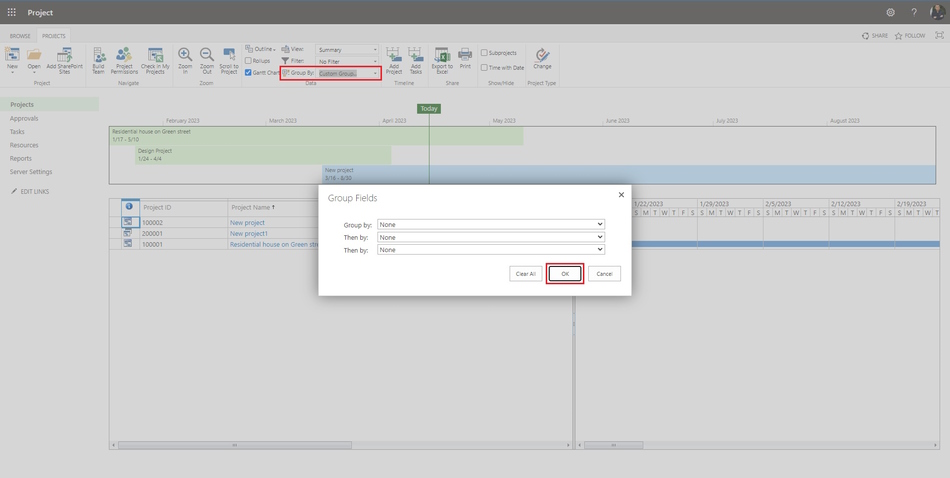Click the Cancel button

604,274
